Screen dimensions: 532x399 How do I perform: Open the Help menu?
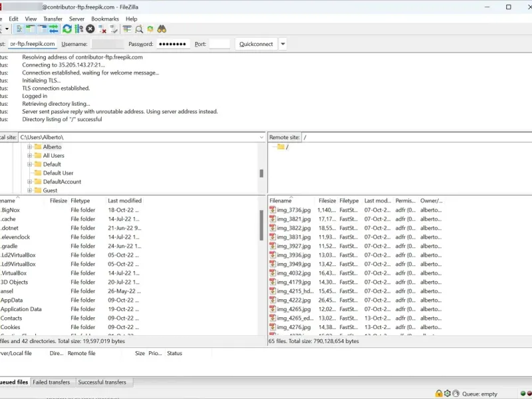[131, 19]
